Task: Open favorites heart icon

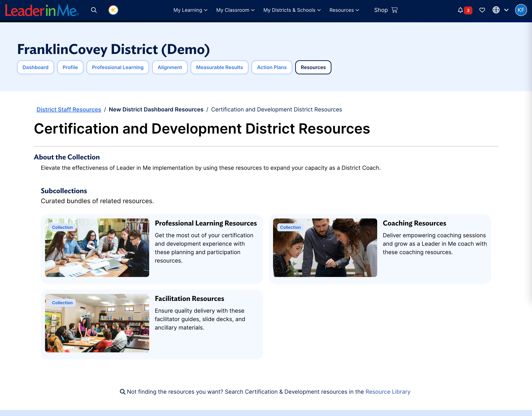Action: tap(482, 10)
